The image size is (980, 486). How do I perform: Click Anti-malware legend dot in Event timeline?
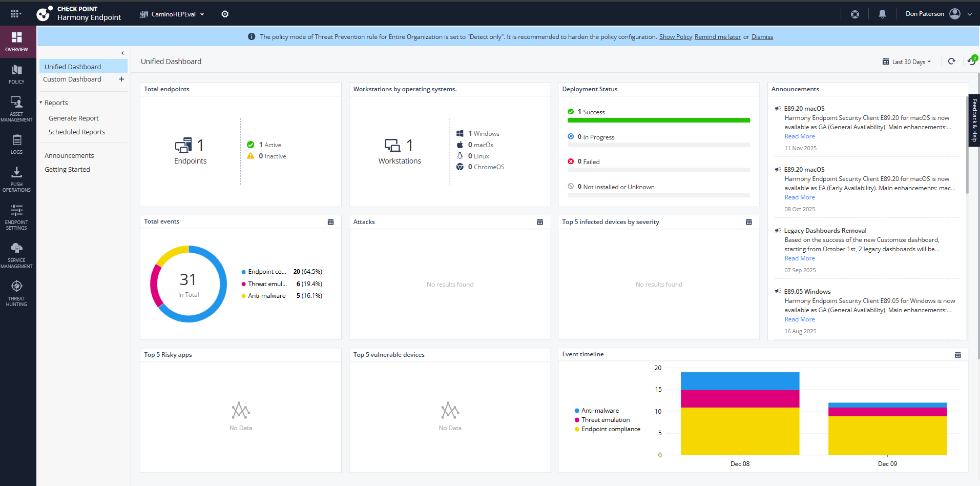[577, 411]
